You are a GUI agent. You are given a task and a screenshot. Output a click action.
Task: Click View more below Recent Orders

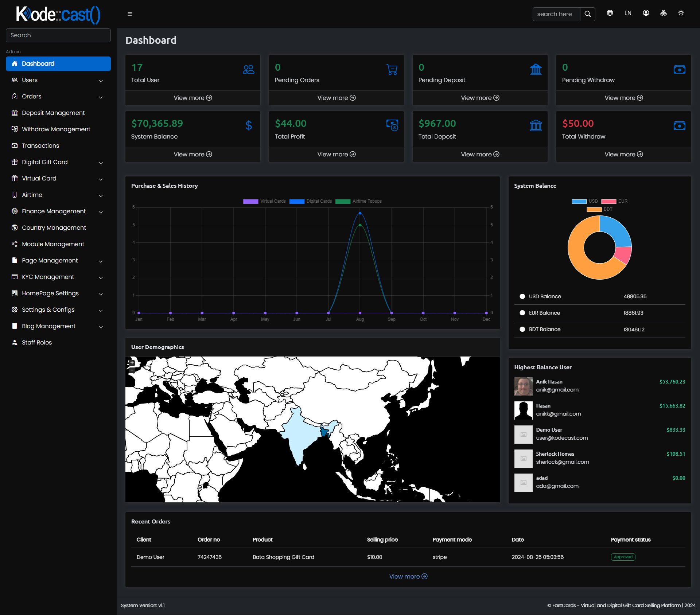(x=408, y=576)
